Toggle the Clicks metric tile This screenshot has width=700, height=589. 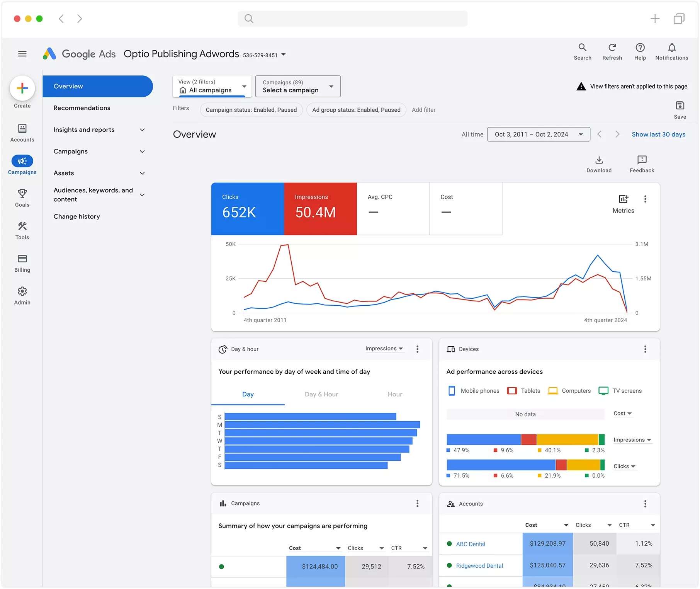247,209
